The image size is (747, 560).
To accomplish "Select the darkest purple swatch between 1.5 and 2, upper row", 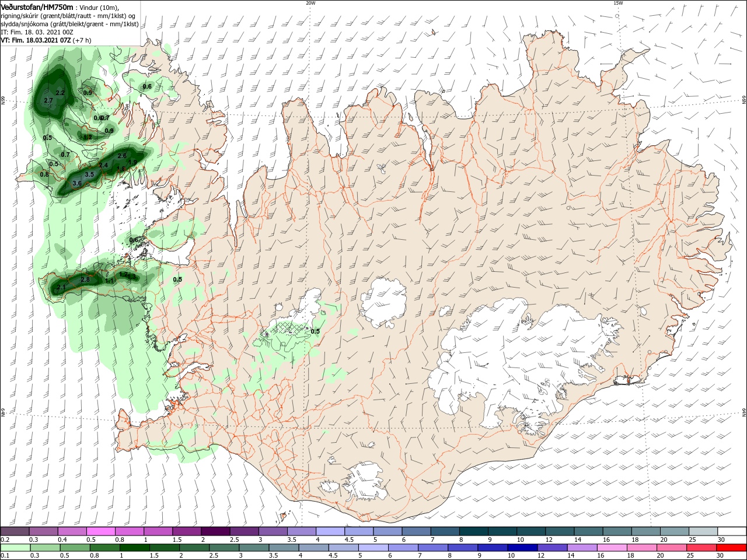I will [x=215, y=531].
